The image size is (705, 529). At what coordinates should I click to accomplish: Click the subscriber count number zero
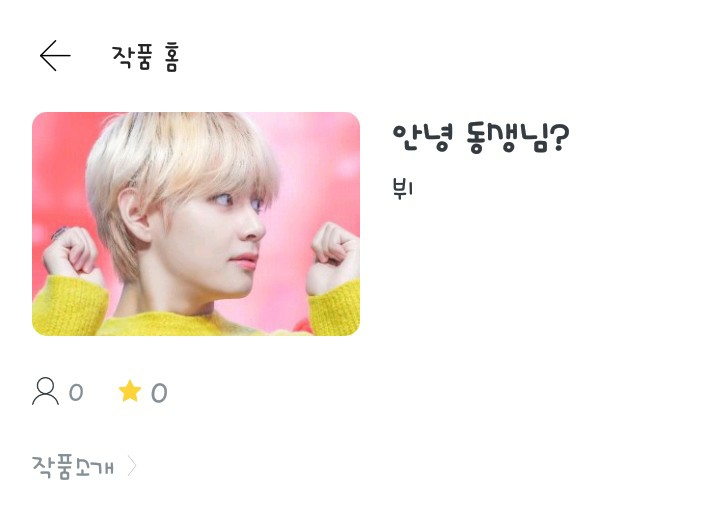(x=76, y=392)
